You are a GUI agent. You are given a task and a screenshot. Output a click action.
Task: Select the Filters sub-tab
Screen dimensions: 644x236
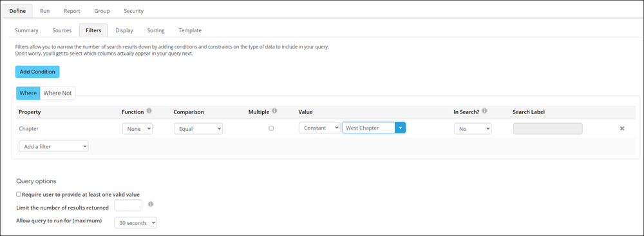93,30
